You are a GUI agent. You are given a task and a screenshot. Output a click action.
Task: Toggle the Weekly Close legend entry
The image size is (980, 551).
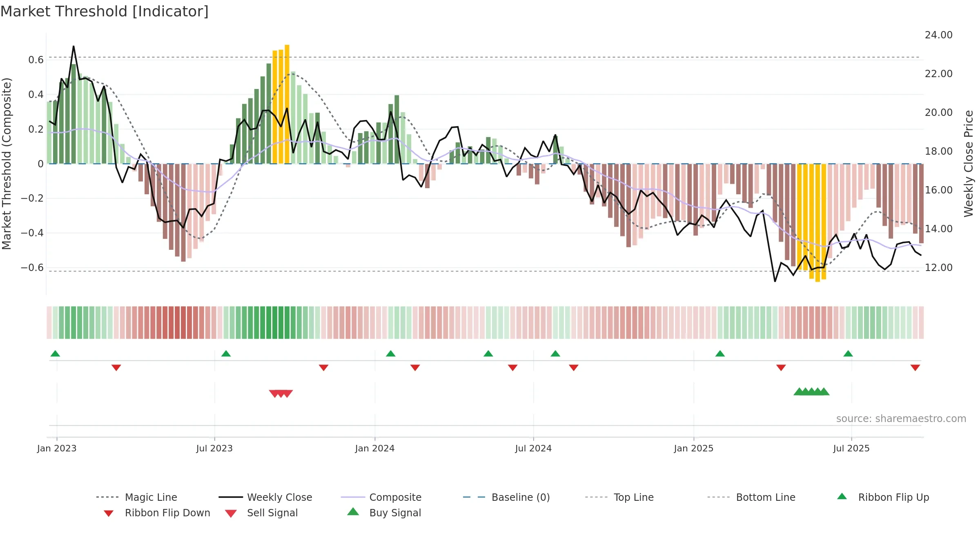coord(265,497)
